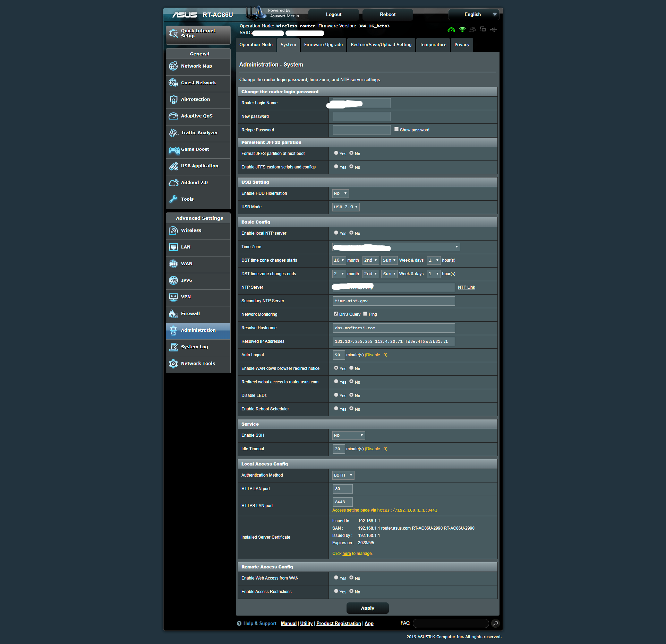666x644 pixels.
Task: Open the USB Mode dropdown
Action: coord(346,207)
